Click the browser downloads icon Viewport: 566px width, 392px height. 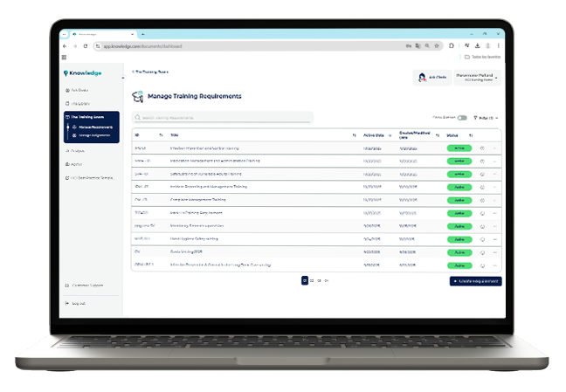click(477, 45)
